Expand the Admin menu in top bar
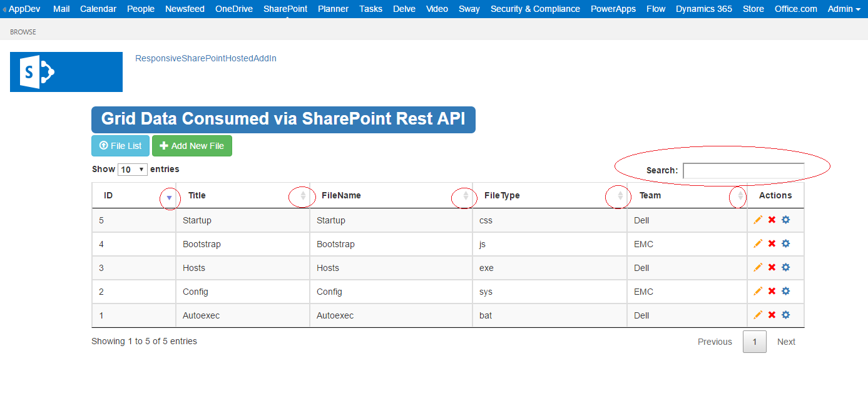 844,9
